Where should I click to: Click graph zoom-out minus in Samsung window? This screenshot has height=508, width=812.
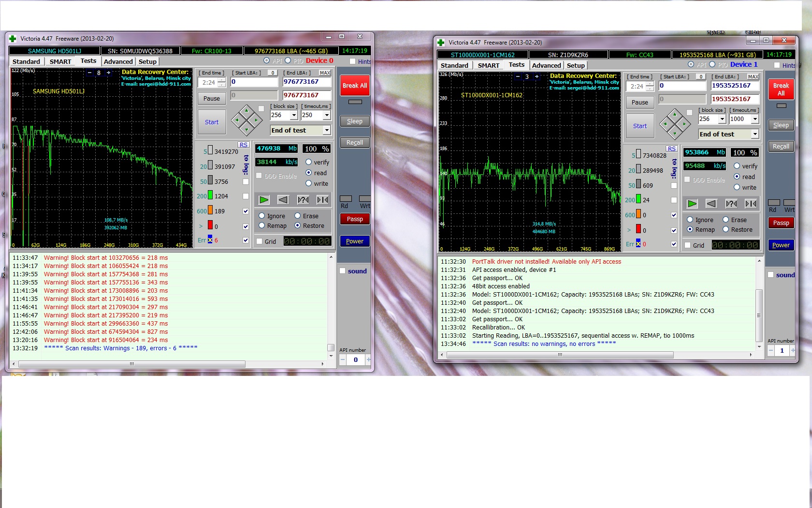89,73
